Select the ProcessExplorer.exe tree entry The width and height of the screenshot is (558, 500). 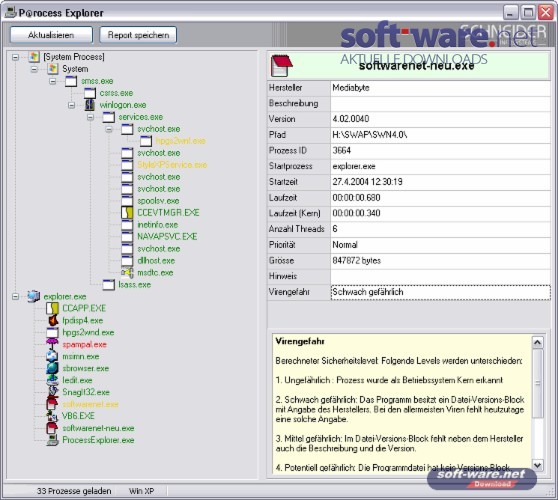[x=98, y=440]
